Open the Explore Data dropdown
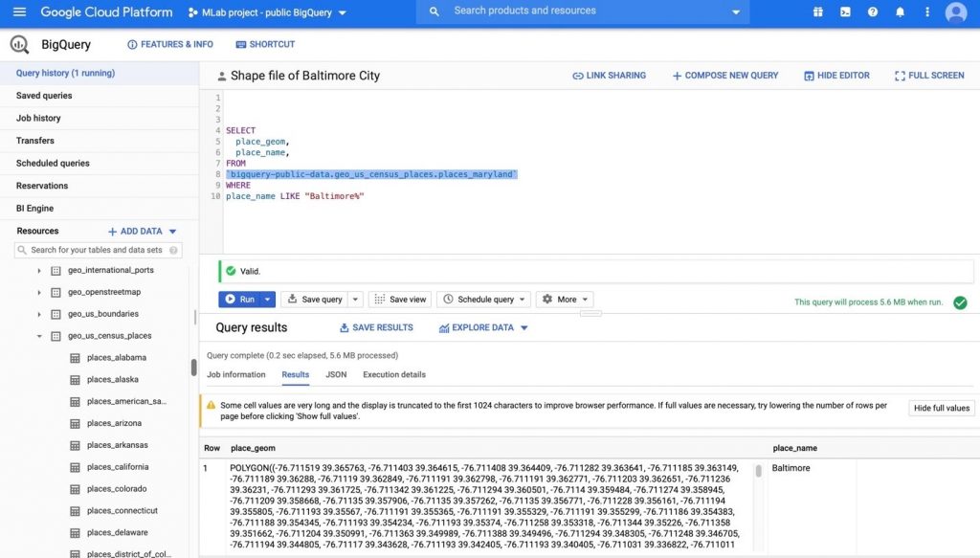Screen dimensions: 980x558 click(483, 327)
